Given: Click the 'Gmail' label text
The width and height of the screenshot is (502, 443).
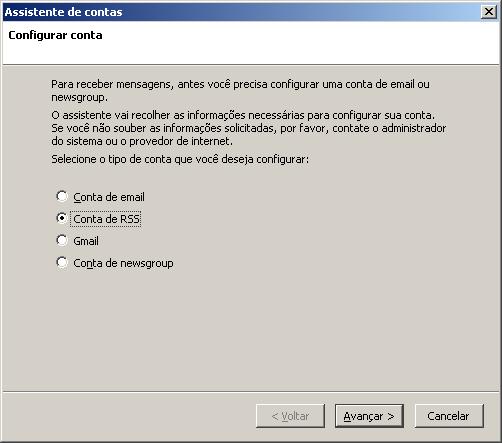Looking at the screenshot, I should [86, 241].
